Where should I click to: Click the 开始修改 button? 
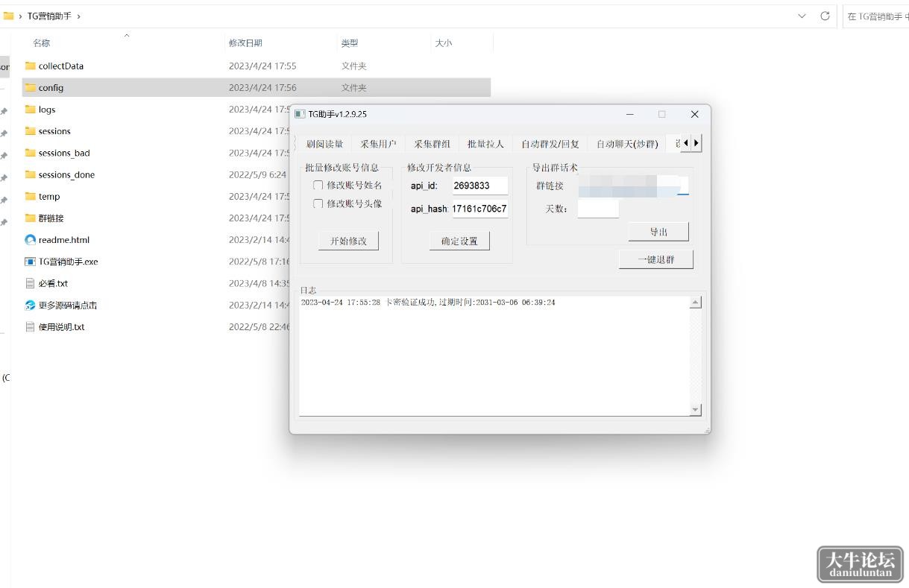point(348,241)
